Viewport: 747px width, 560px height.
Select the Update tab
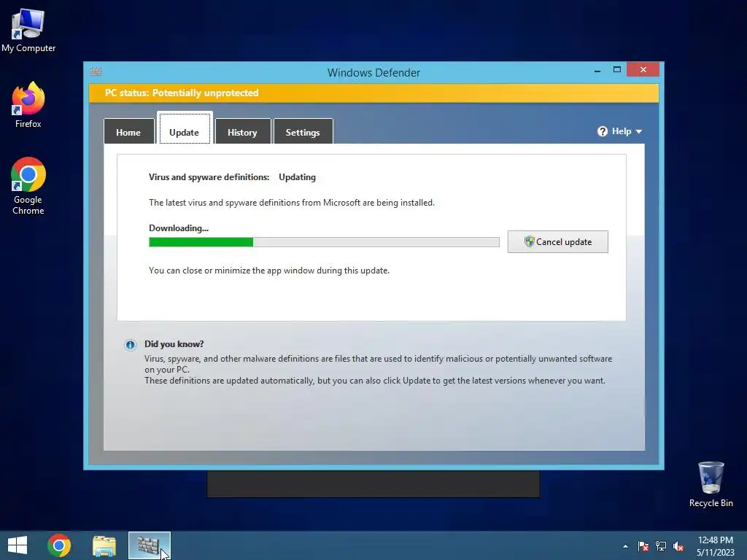185,130
